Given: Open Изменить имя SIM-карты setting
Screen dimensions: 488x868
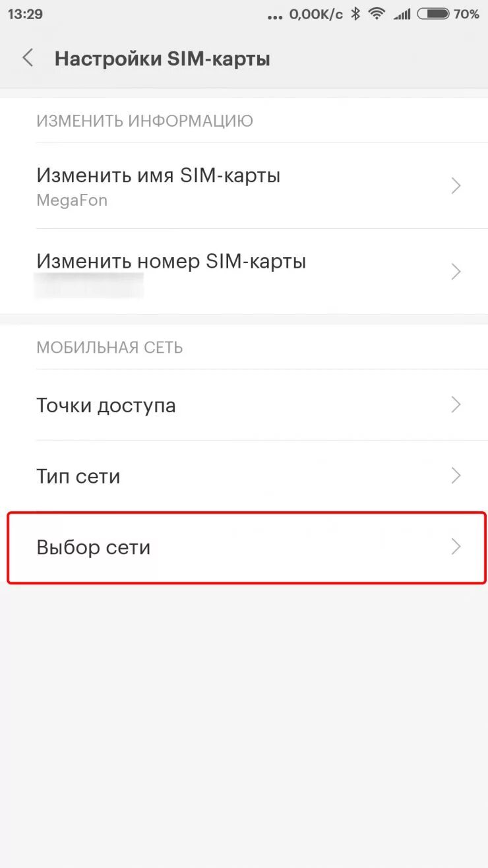Looking at the screenshot, I should coord(244,186).
